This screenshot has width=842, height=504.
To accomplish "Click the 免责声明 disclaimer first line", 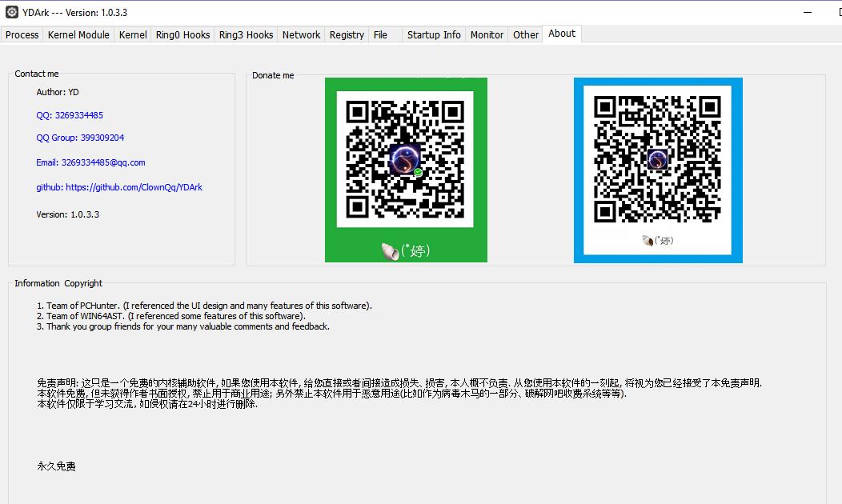I will click(x=399, y=383).
